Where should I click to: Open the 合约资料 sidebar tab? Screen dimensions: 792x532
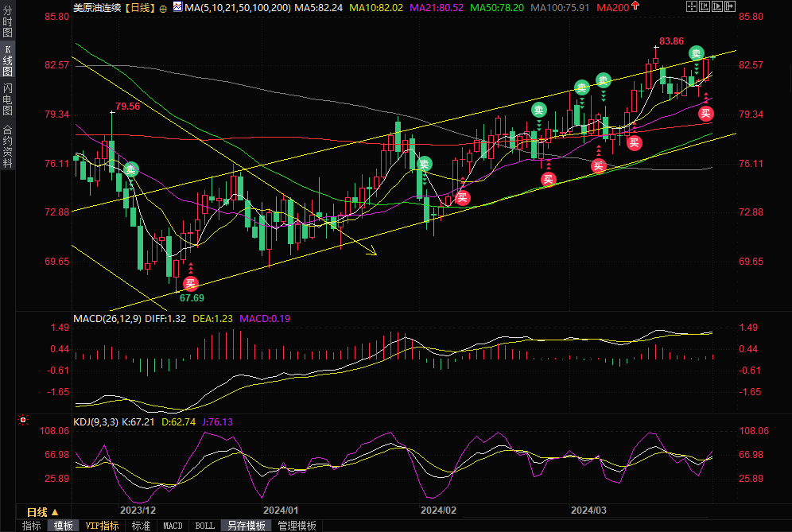tap(7, 146)
